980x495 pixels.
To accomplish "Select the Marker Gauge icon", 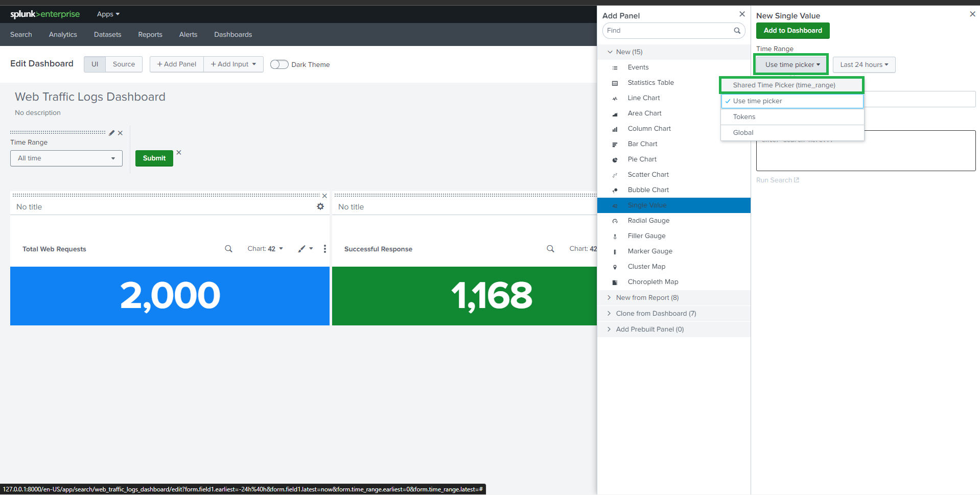I will click(615, 251).
